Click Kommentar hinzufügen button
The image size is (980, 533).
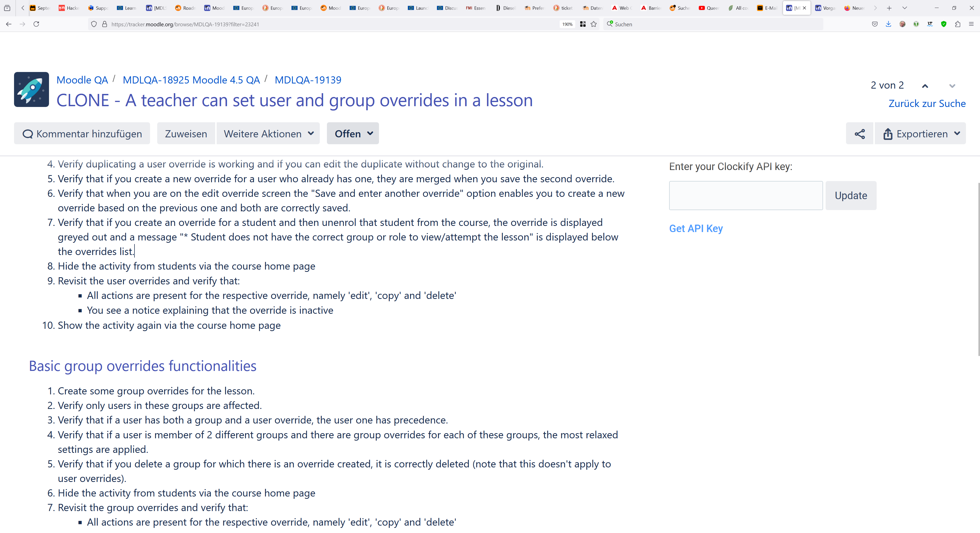coord(82,134)
